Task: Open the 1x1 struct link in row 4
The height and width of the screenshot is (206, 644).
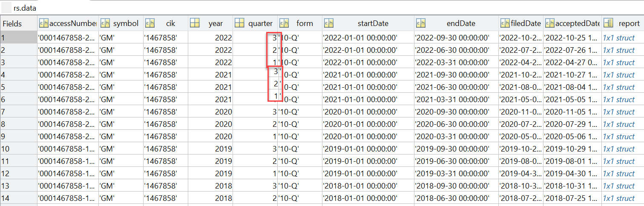Action: [x=618, y=74]
